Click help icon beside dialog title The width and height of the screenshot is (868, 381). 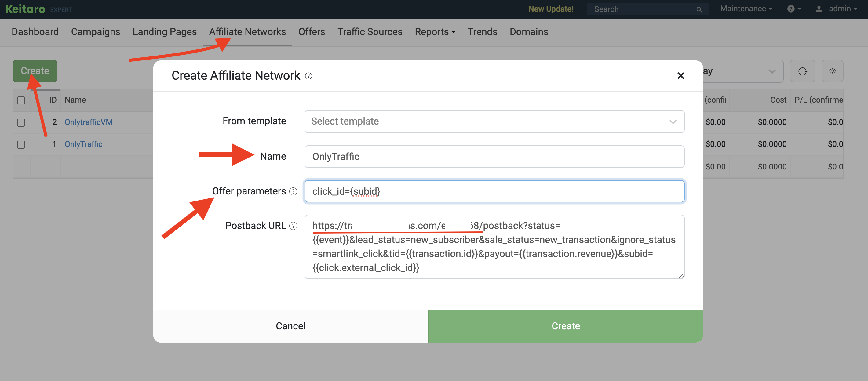tap(308, 76)
